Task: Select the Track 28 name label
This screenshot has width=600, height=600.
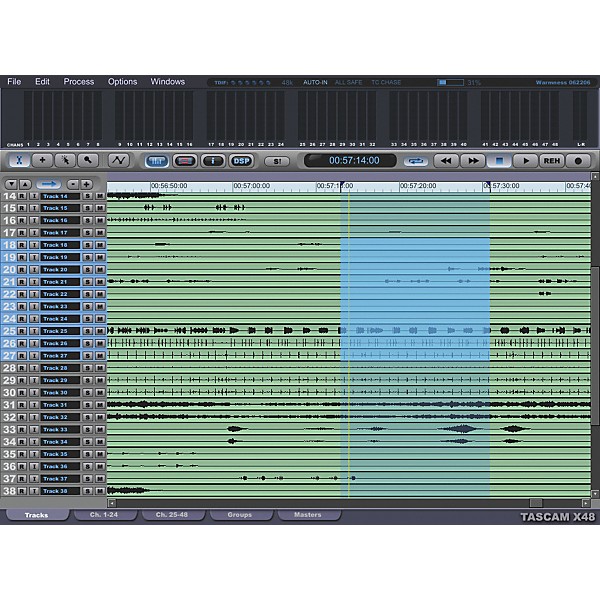Action: [60, 368]
